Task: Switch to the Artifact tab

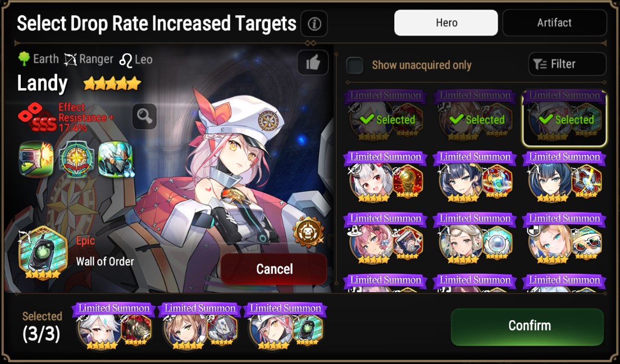Action: [x=554, y=23]
